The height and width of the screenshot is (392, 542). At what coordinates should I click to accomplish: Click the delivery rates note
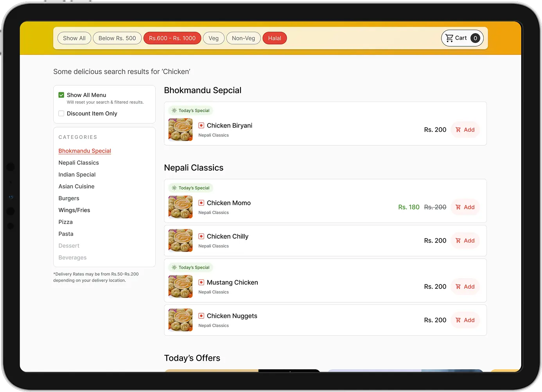[x=96, y=277]
